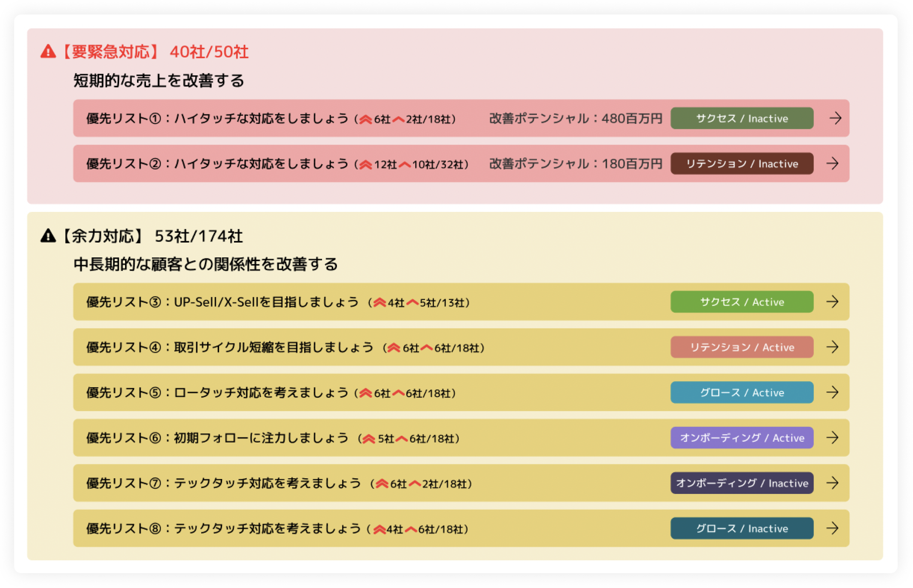This screenshot has width=913, height=588.
Task: Click the グロース / Active badge
Action: coord(742,392)
